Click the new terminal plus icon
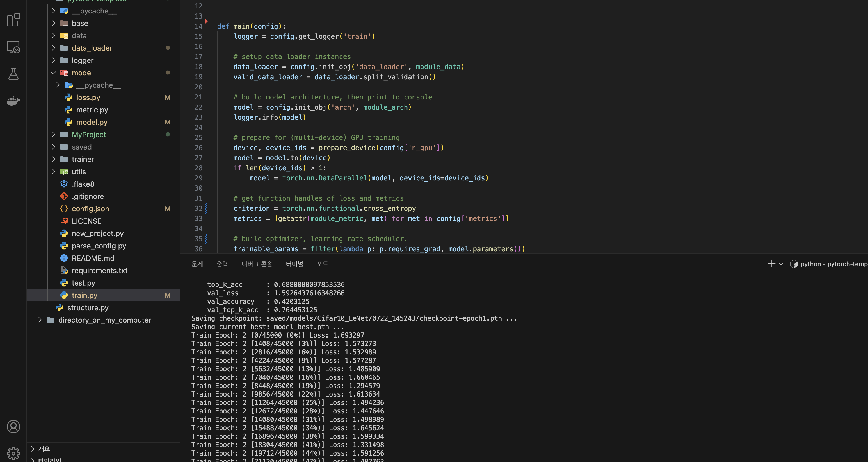Image resolution: width=868 pixels, height=462 pixels. 771,264
